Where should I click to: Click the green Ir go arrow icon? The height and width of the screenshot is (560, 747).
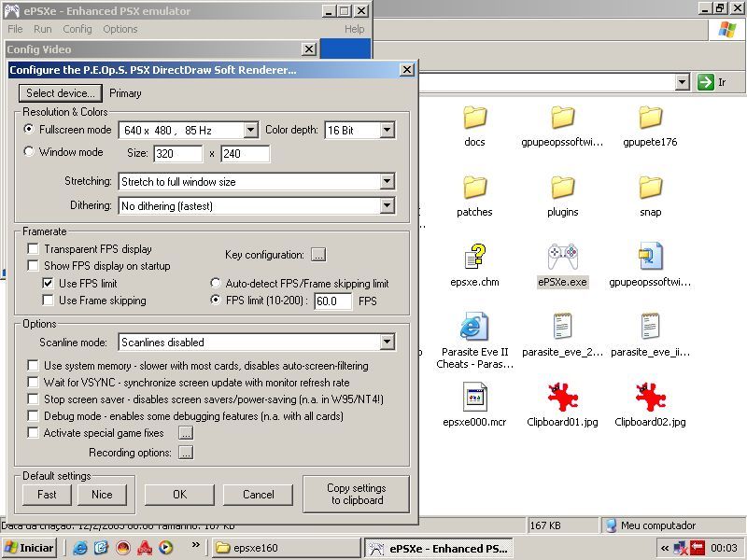click(706, 82)
